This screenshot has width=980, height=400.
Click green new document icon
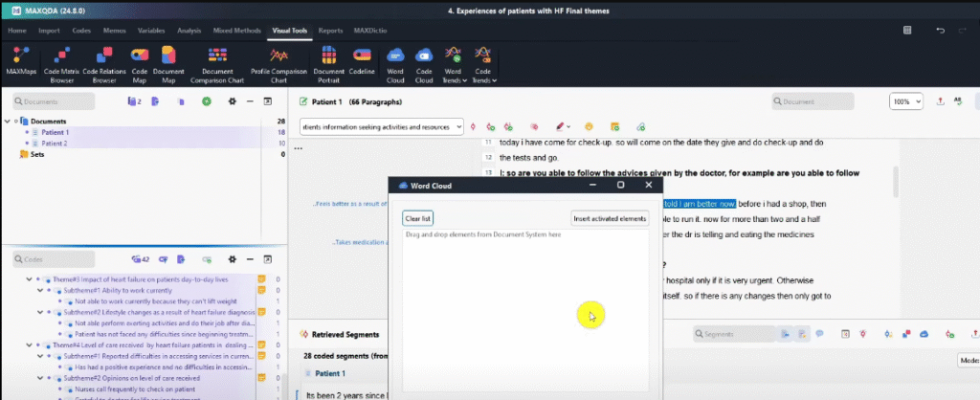coord(207,101)
